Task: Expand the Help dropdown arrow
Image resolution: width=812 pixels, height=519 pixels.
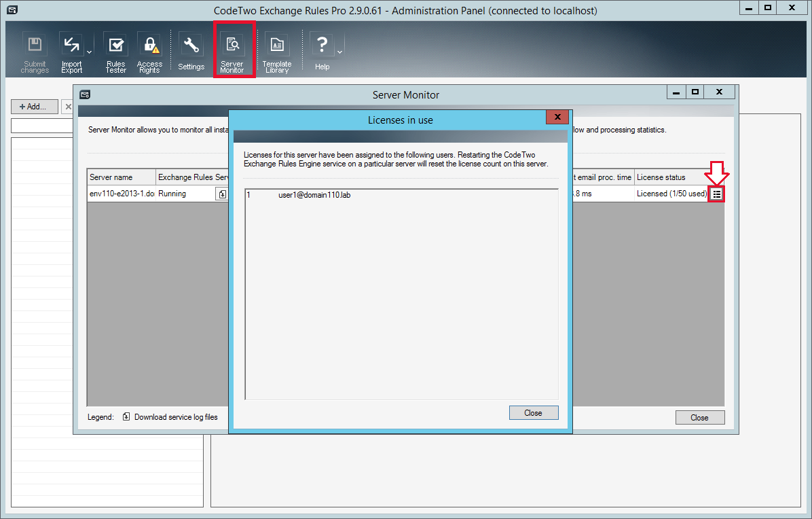Action: pos(339,51)
